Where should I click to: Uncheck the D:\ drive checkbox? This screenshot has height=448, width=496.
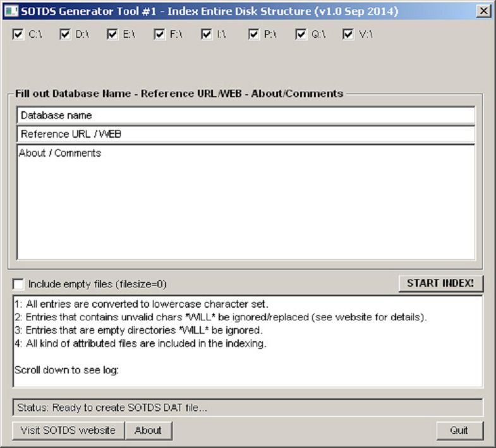65,35
